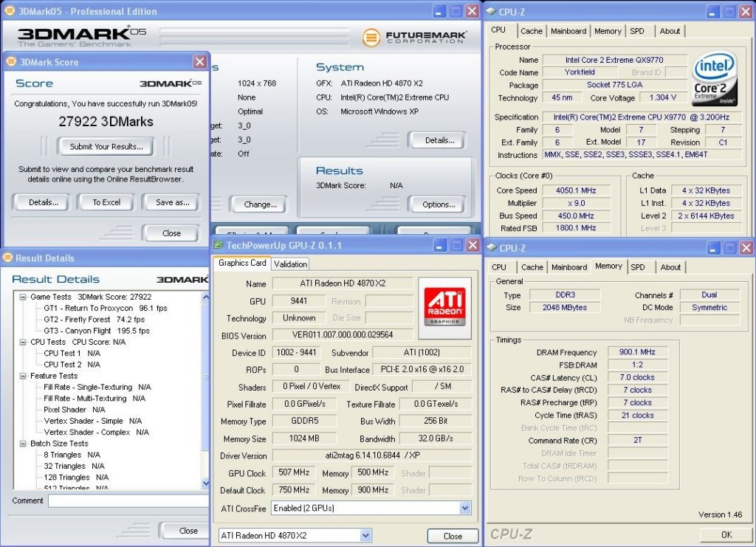The image size is (756, 547).
Task: Minimize the 3DMark05 main window
Action: coord(439,11)
